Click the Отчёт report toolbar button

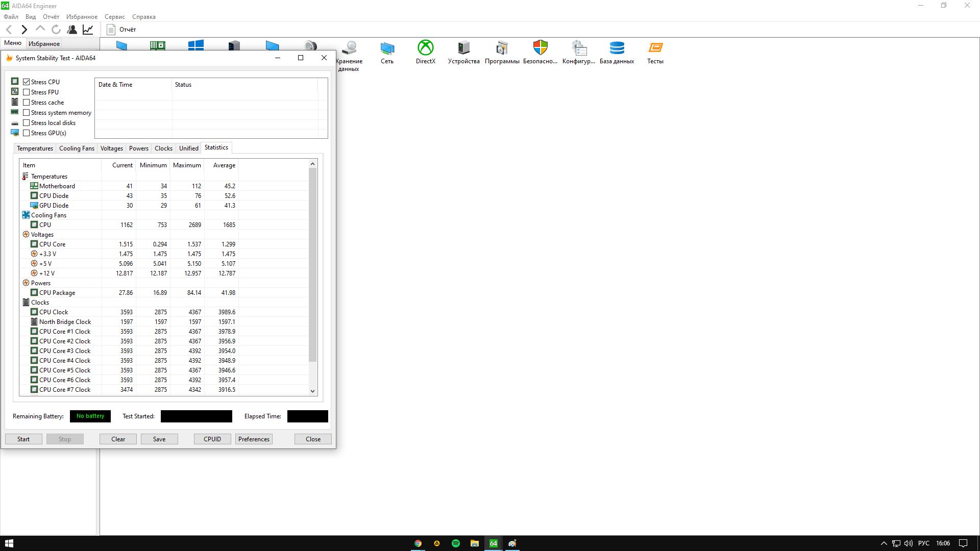coord(121,30)
